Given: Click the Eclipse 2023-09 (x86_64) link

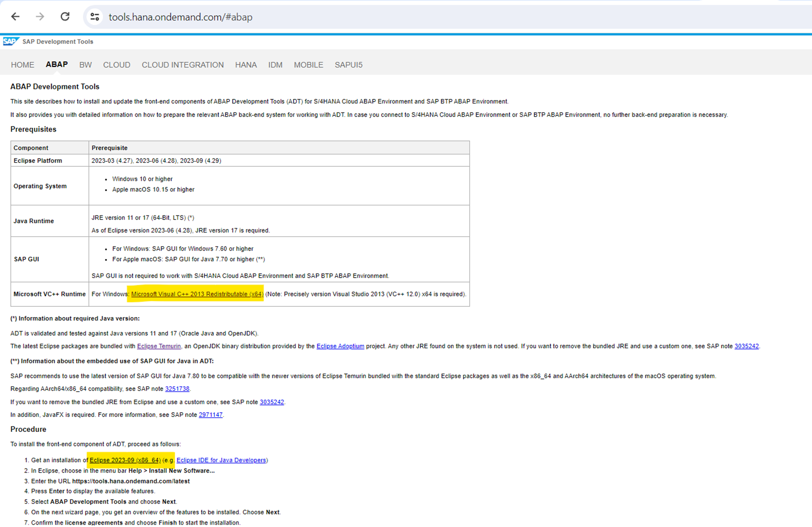Looking at the screenshot, I should pos(125,460).
